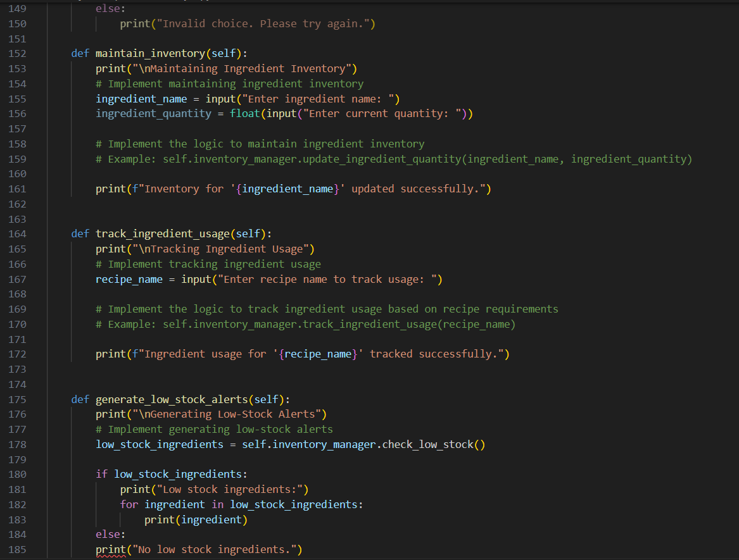Click the "\nGenerating Low-Stock Alerts" string

tap(227, 414)
